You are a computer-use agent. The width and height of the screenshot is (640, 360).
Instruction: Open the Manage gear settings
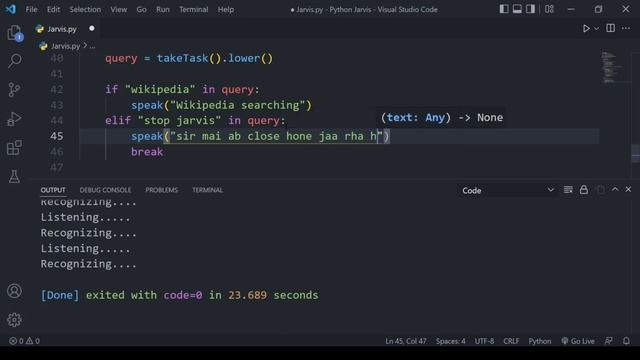coord(14,320)
